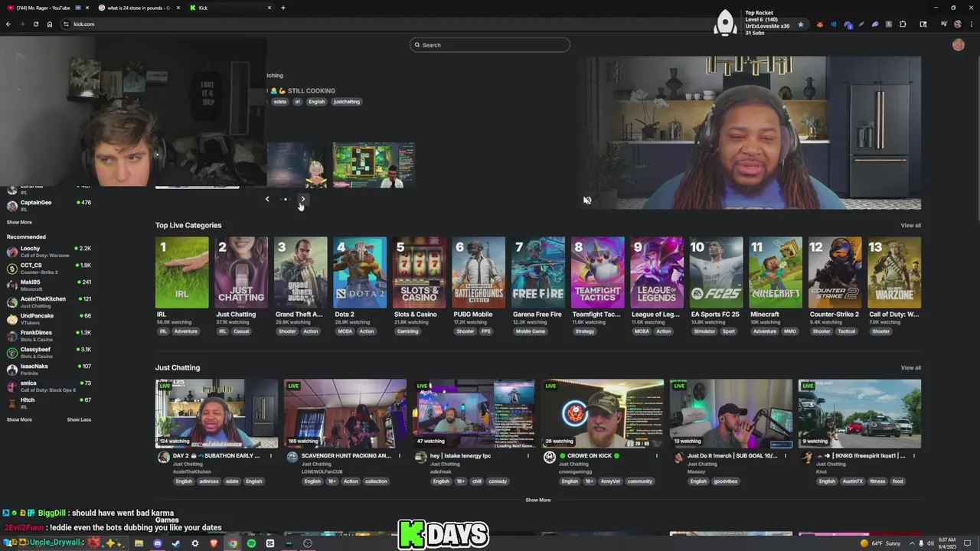Click the comedy tag on adiofreak stream
This screenshot has height=551, width=980.
coord(498,481)
